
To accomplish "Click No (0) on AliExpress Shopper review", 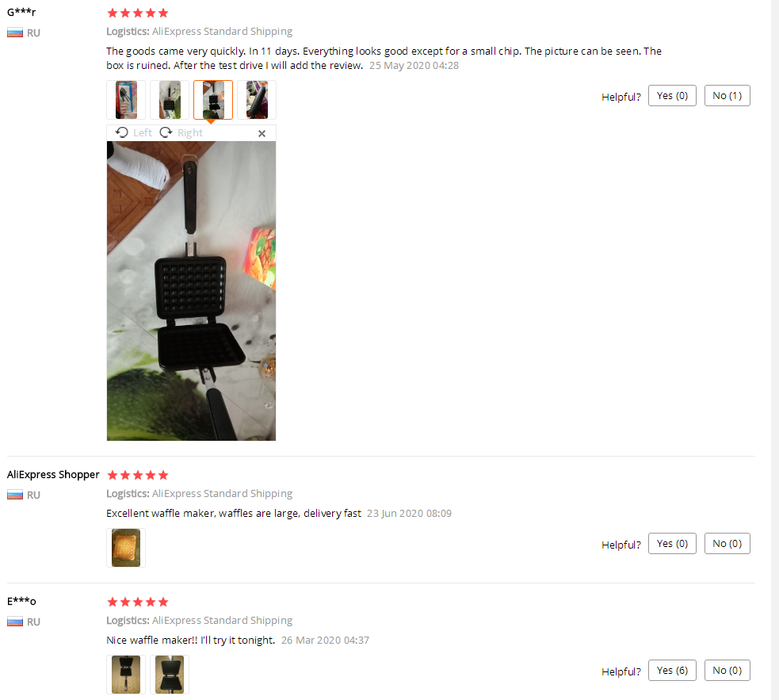I will 727,543.
